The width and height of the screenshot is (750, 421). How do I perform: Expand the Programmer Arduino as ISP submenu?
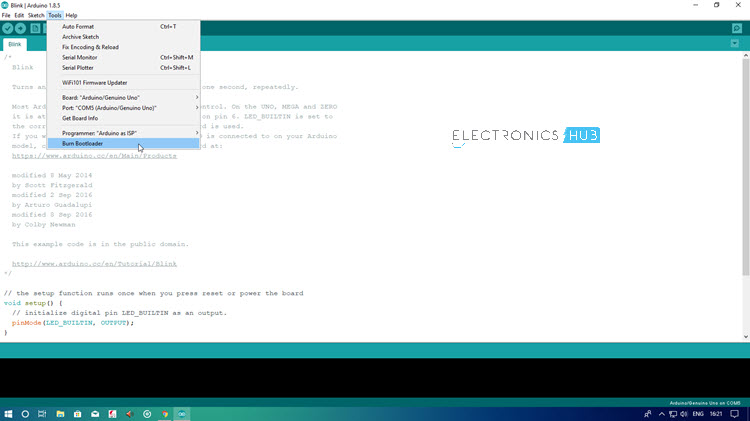click(x=123, y=133)
